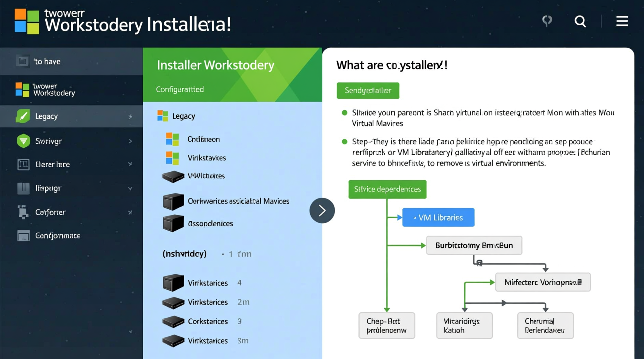Click the Ilispugr columns icon

pos(24,188)
